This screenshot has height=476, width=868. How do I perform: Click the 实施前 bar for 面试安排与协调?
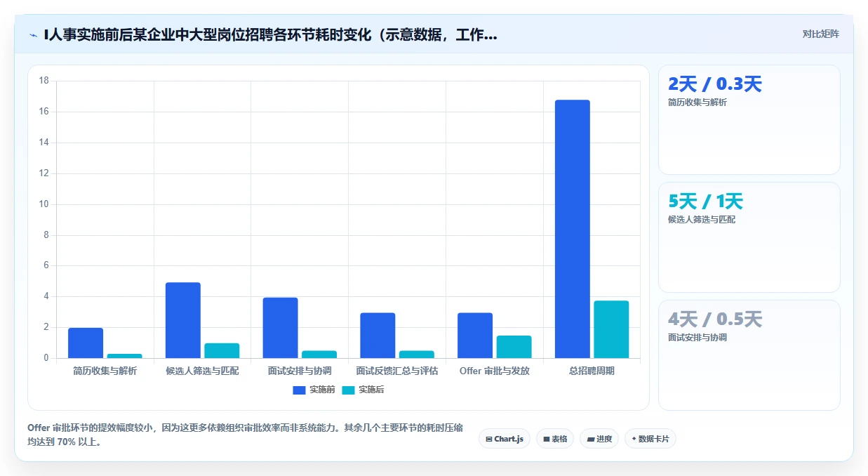[x=280, y=328]
